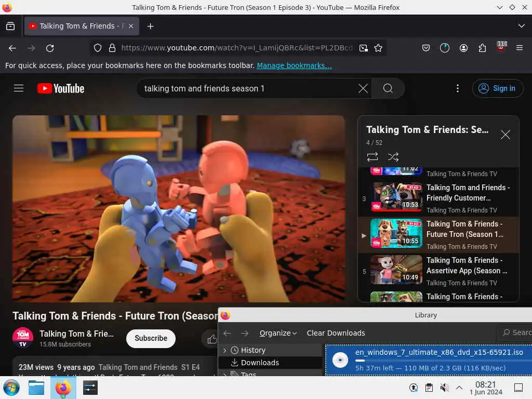This screenshot has width=532, height=399.
Task: Open picture-in-picture icon in address bar
Action: [x=363, y=48]
